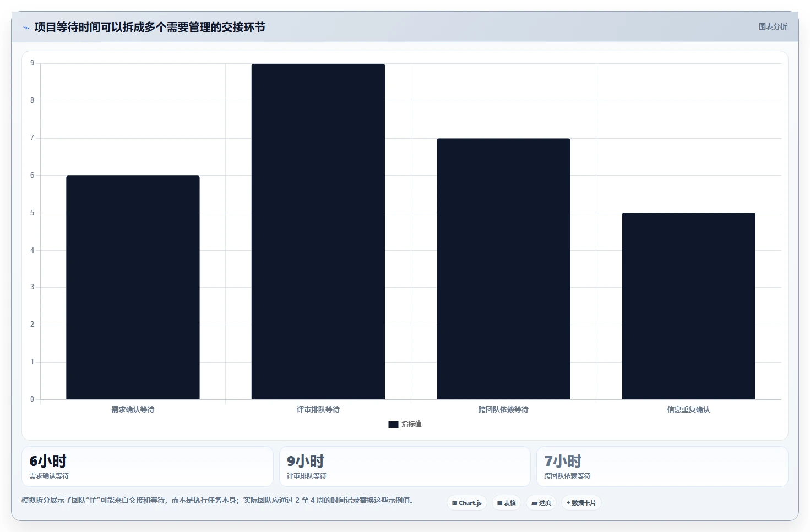The height and width of the screenshot is (532, 810).
Task: Open the 9小时 data card
Action: [x=405, y=467]
